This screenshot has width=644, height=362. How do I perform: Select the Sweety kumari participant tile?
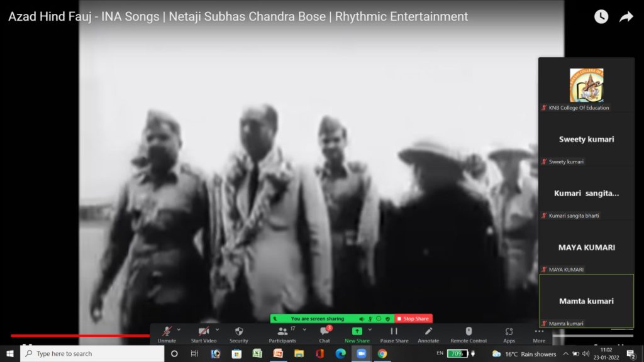pos(586,140)
